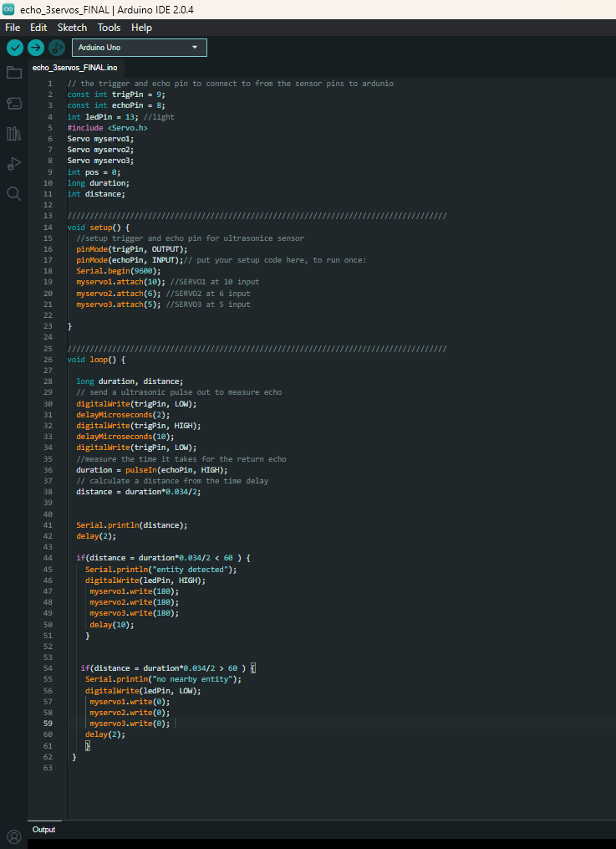Click 'myservo2.write(180);' line
616x849 pixels.
coord(134,602)
